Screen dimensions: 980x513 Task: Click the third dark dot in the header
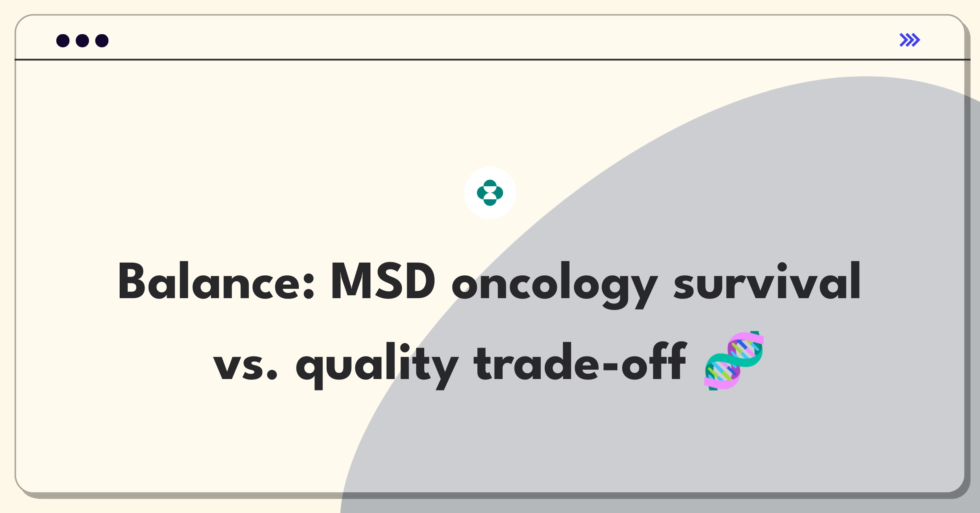tap(102, 40)
